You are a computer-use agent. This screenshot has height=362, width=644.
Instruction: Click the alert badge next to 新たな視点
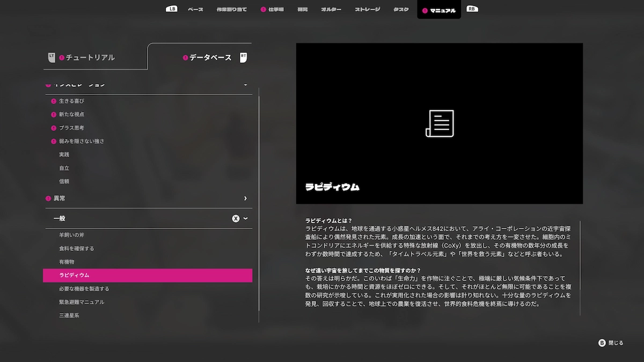click(x=54, y=114)
